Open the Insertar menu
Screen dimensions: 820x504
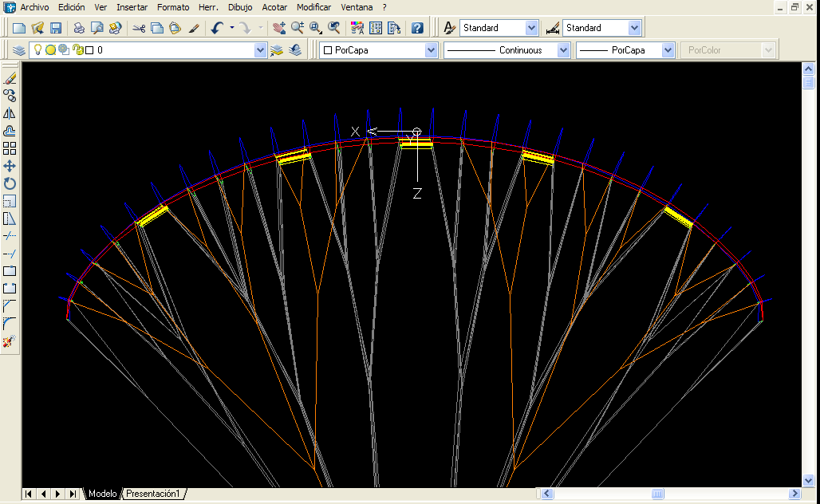(x=132, y=7)
